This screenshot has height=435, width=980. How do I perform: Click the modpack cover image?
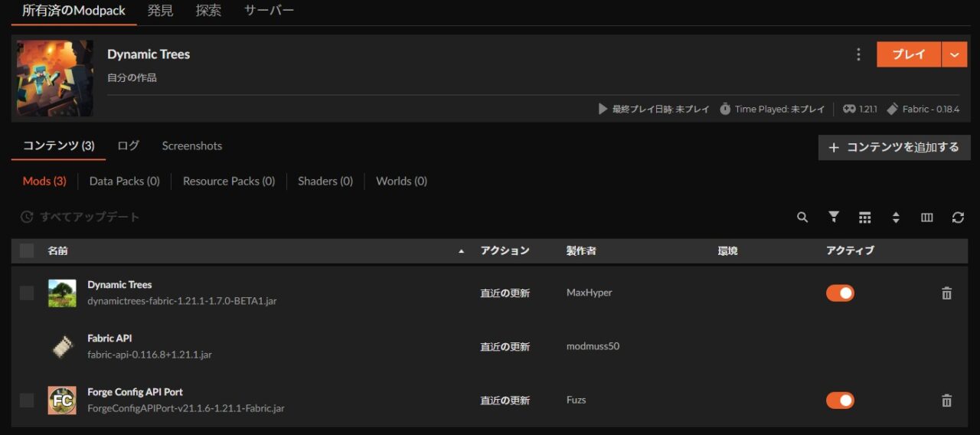tap(55, 78)
